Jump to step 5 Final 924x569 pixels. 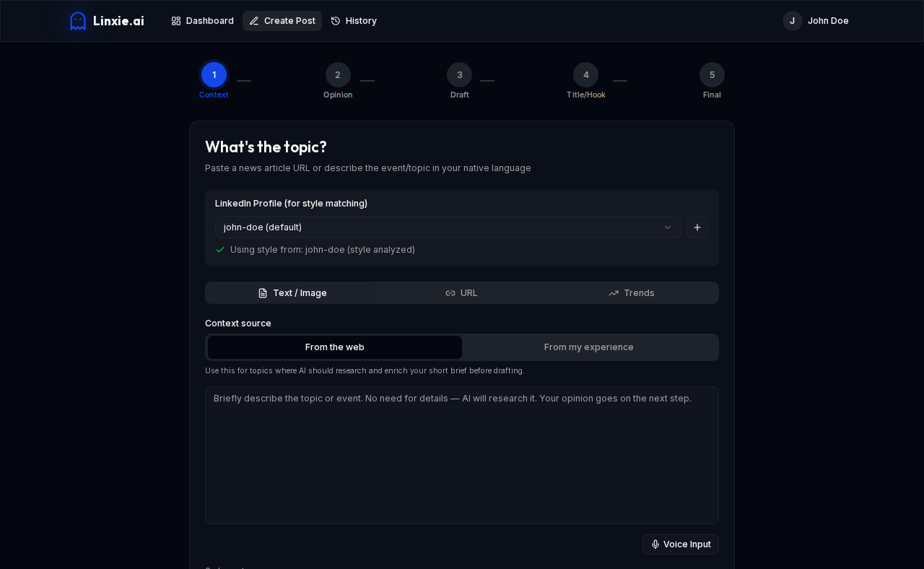coord(712,75)
